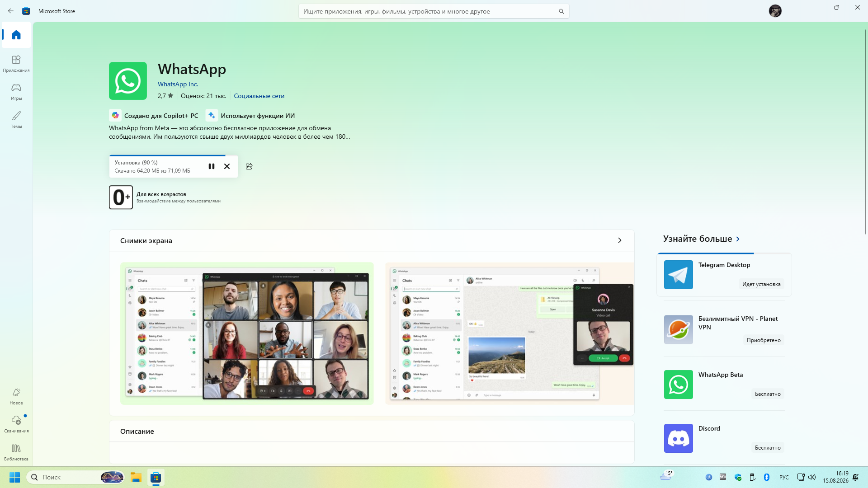Click the AI features sparkle icon
868x488 pixels.
(x=212, y=116)
